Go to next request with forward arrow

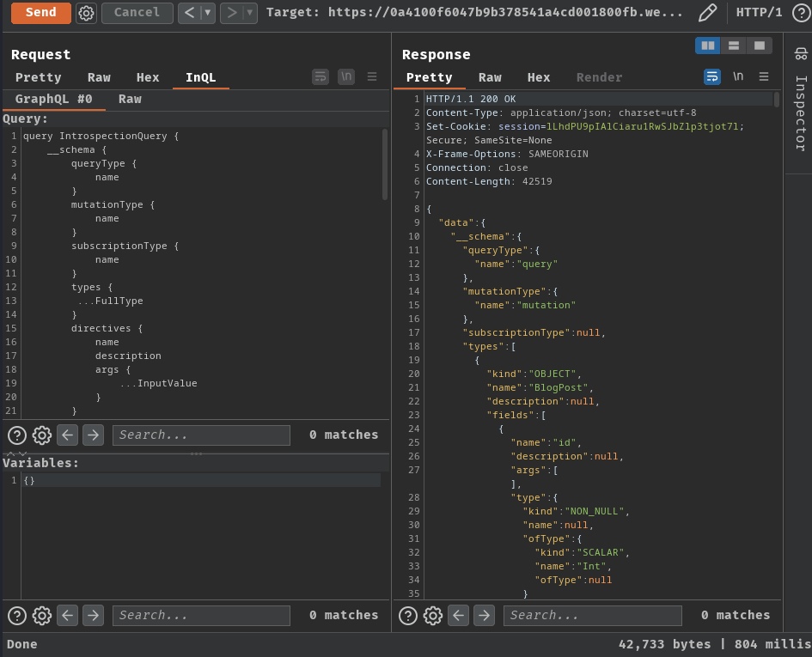232,12
